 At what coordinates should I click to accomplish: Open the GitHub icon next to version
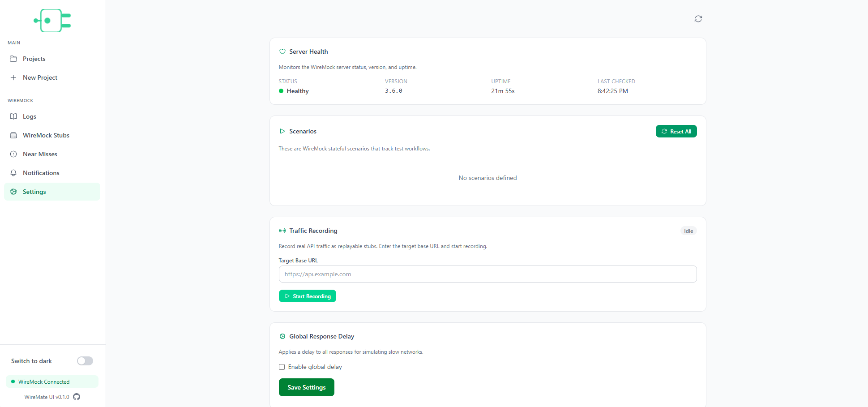(x=77, y=397)
